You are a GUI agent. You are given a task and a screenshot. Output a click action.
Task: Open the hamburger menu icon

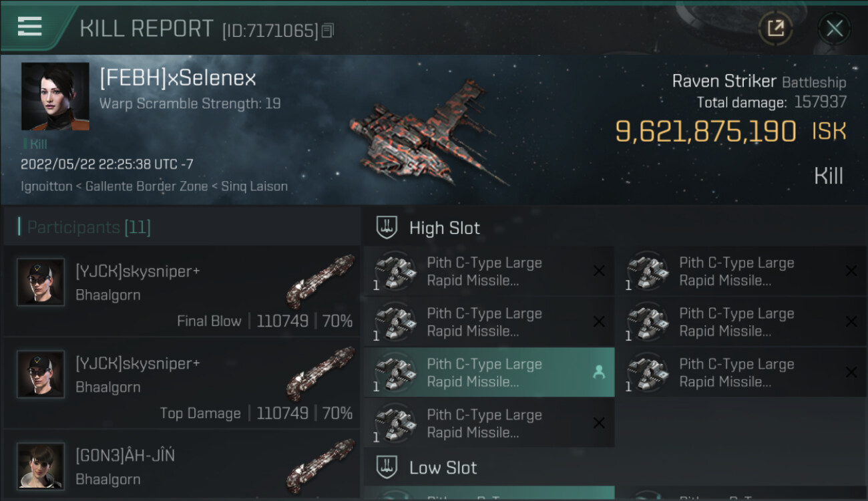30,27
